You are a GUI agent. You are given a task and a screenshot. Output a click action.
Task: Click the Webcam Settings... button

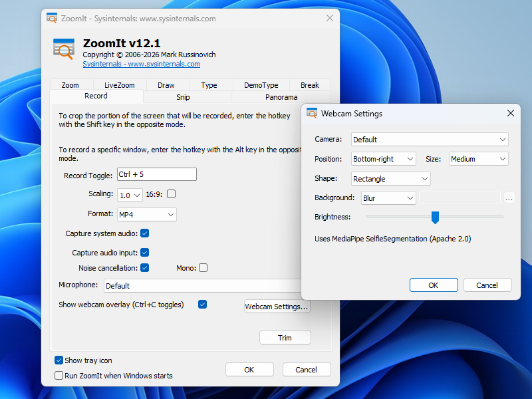click(x=277, y=307)
